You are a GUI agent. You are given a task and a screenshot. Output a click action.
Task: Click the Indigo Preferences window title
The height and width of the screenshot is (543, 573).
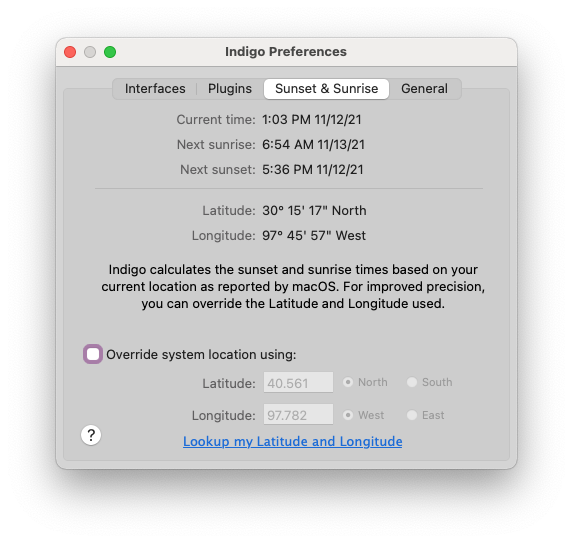(x=286, y=52)
